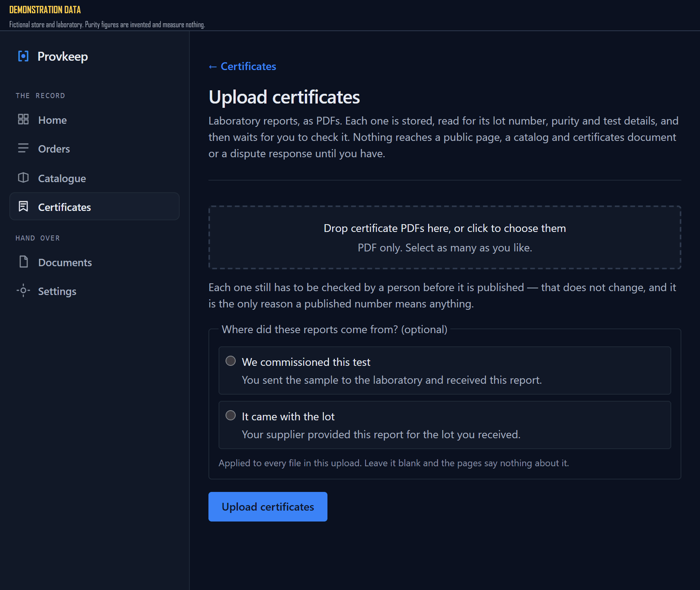Screen dimensions: 700x590
Task: Click 'Your supplier provided this report' description
Action: tap(381, 434)
